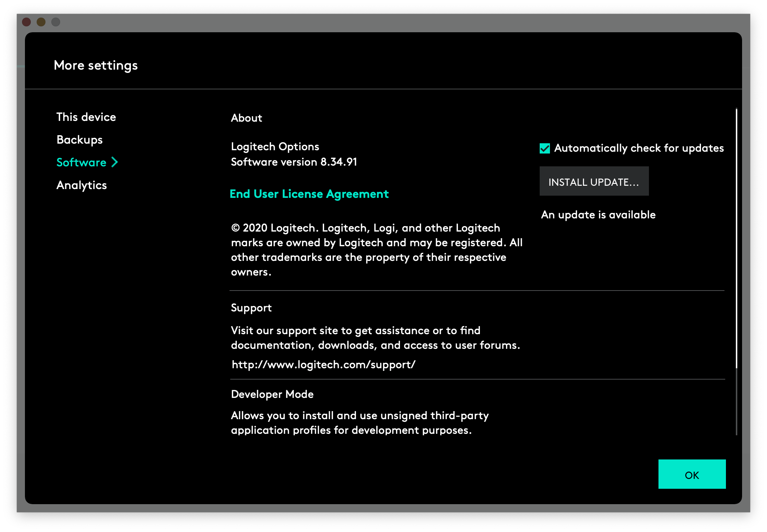Open the This device settings section
The width and height of the screenshot is (767, 532).
point(86,117)
